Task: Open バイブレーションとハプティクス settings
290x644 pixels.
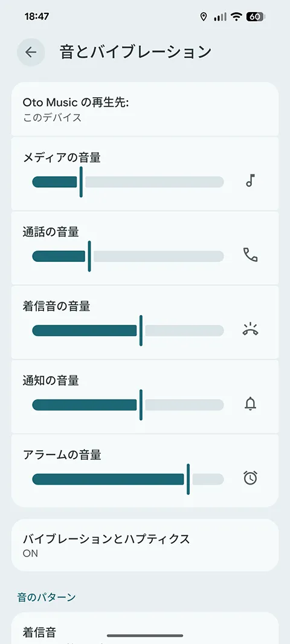Action: (145, 546)
